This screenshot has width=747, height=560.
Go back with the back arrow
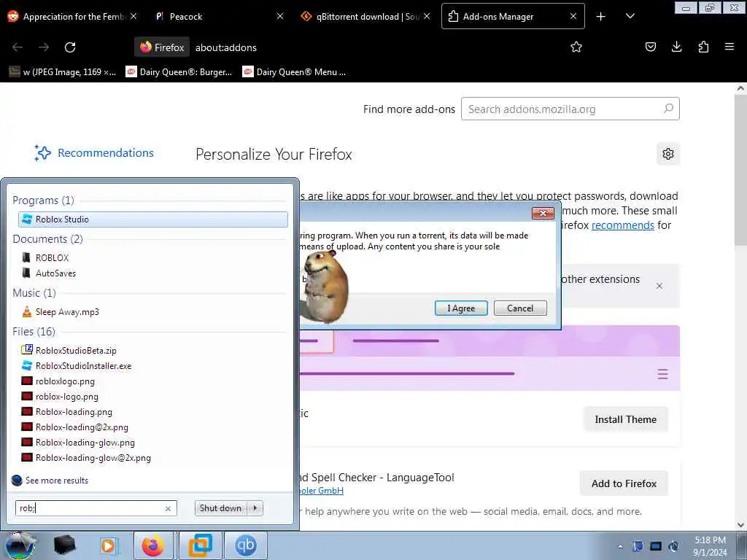coord(18,47)
